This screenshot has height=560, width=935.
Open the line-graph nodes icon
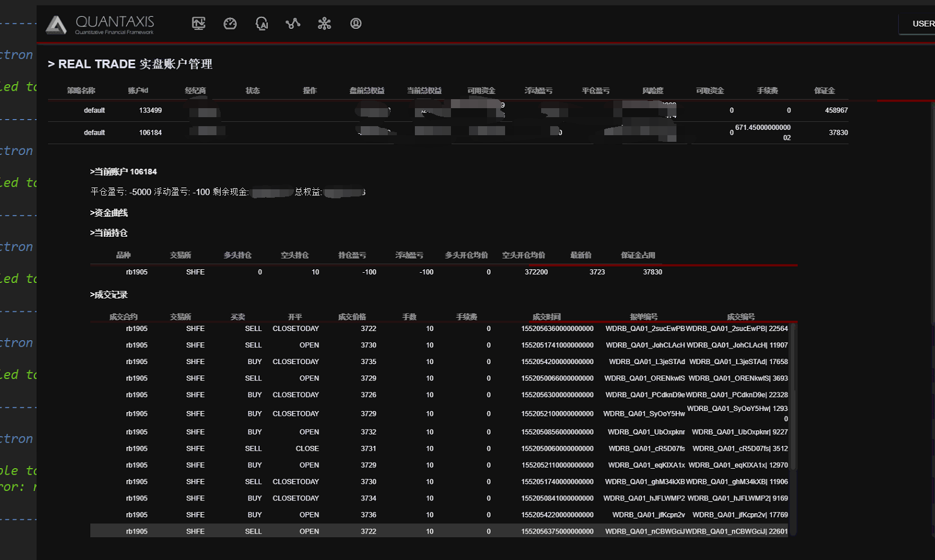pos(293,23)
